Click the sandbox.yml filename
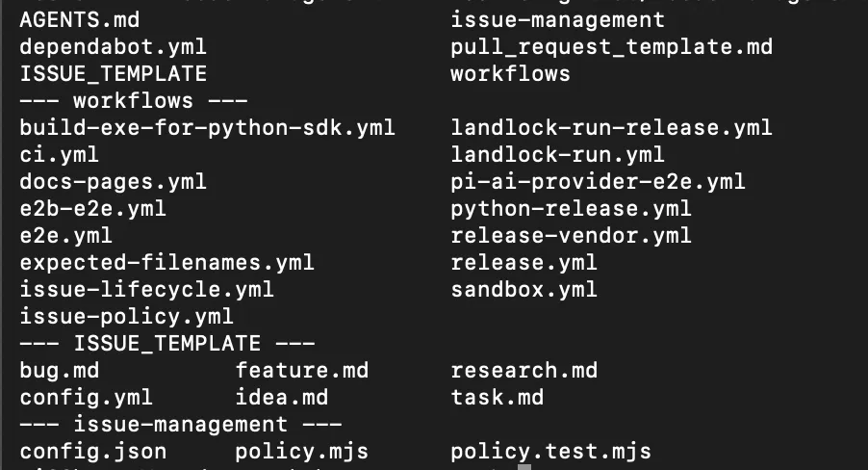The width and height of the screenshot is (868, 470). coord(524,290)
